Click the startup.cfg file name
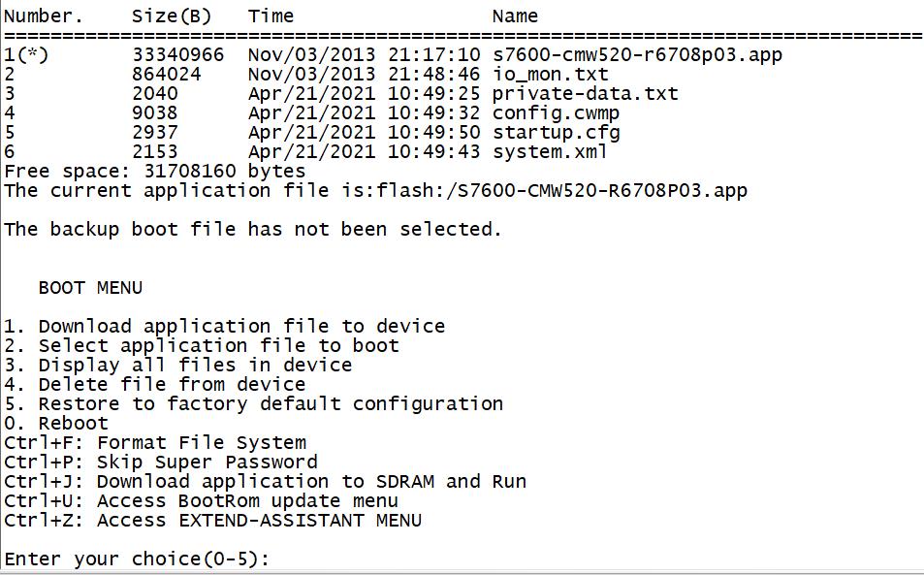The height and width of the screenshot is (575, 924). (x=556, y=133)
